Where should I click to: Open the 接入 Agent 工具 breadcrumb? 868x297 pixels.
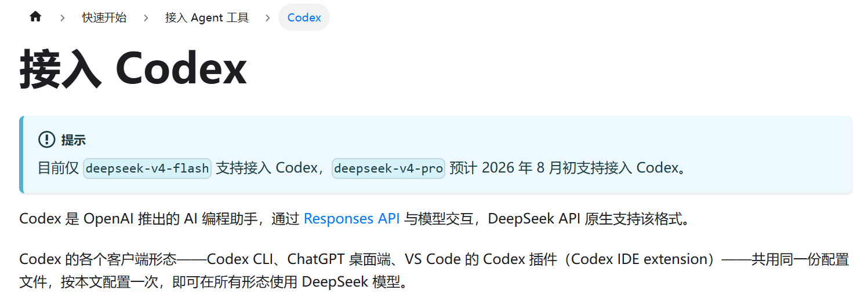207,17
